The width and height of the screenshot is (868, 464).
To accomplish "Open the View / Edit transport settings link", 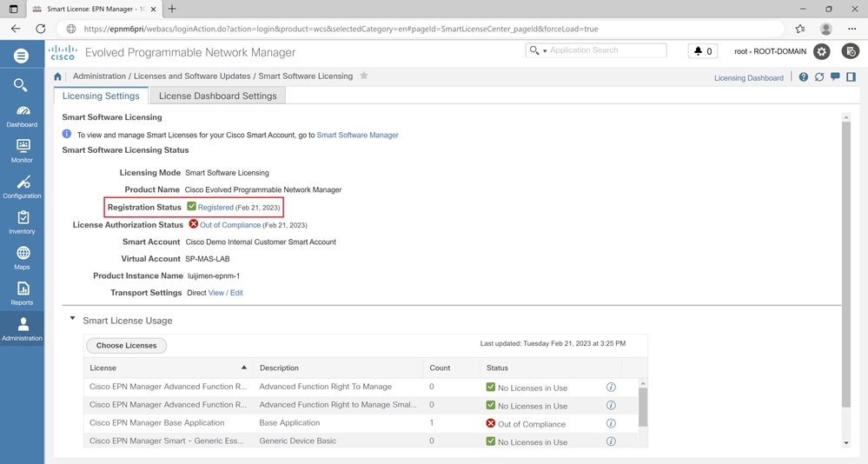I will point(225,293).
